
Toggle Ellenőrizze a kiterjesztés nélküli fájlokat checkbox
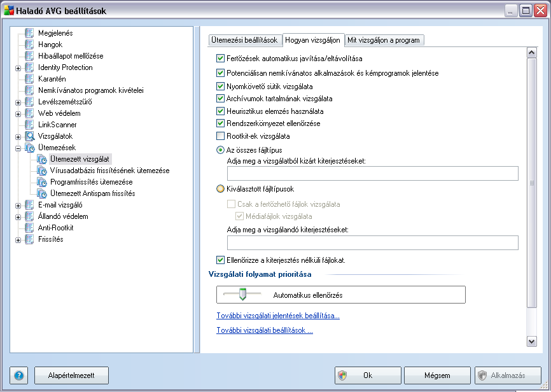pos(220,260)
